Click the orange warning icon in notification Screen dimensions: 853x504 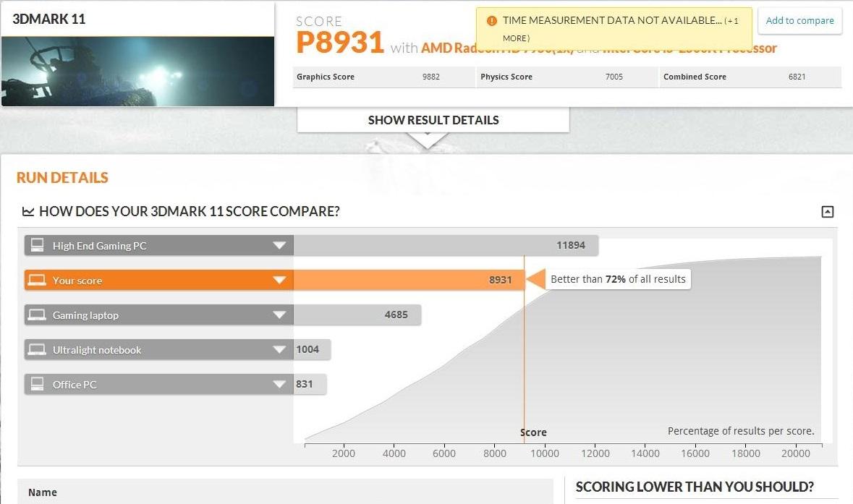click(492, 21)
